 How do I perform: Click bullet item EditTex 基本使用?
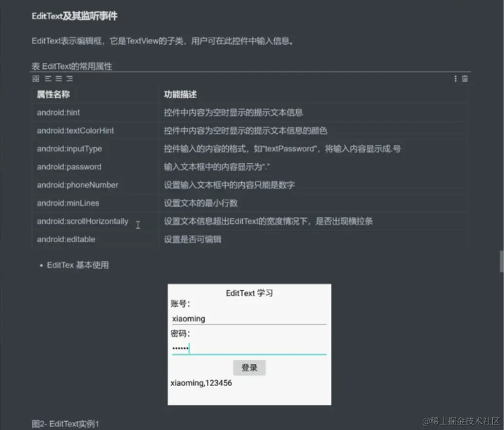coord(77,265)
